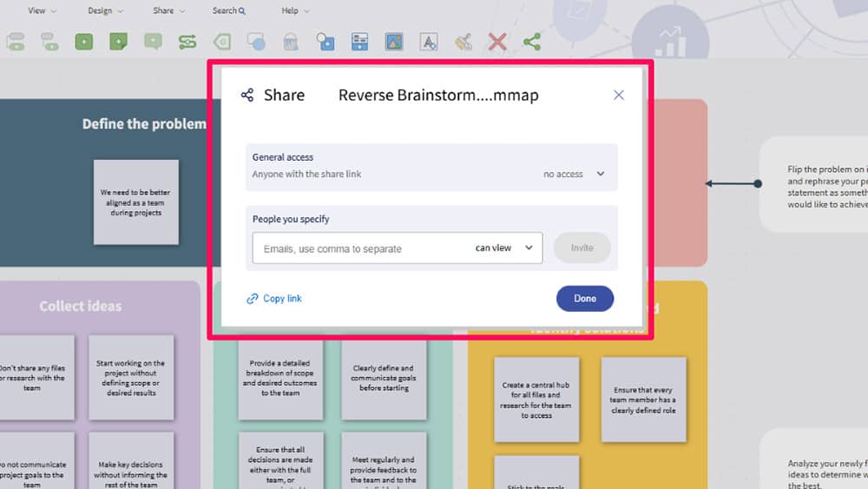Open the Design menu

(x=105, y=10)
